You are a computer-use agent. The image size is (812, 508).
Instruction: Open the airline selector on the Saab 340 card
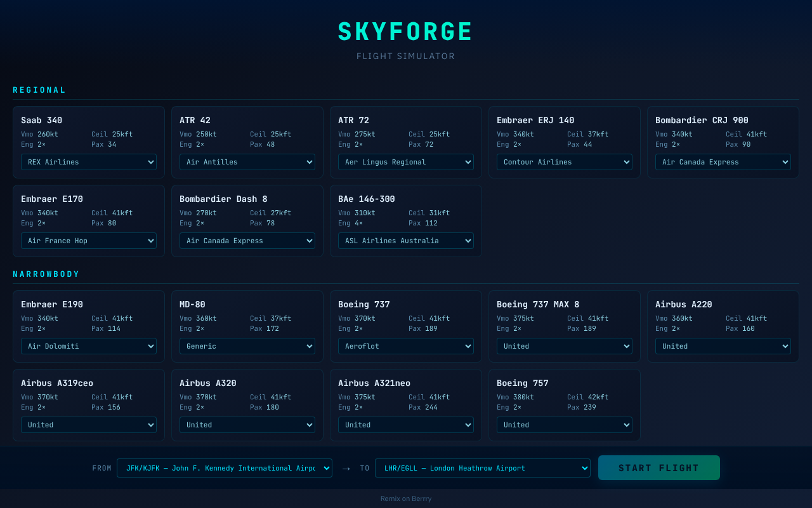point(88,162)
